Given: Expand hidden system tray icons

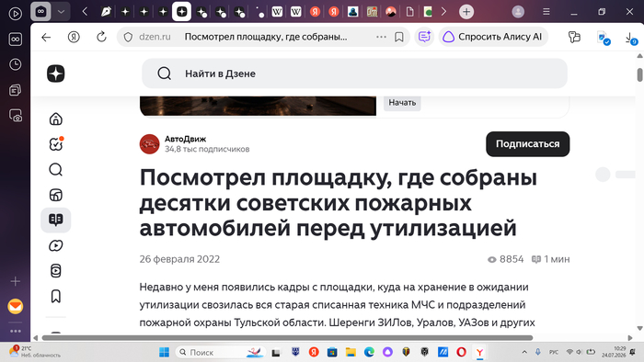Looking at the screenshot, I should [524, 352].
